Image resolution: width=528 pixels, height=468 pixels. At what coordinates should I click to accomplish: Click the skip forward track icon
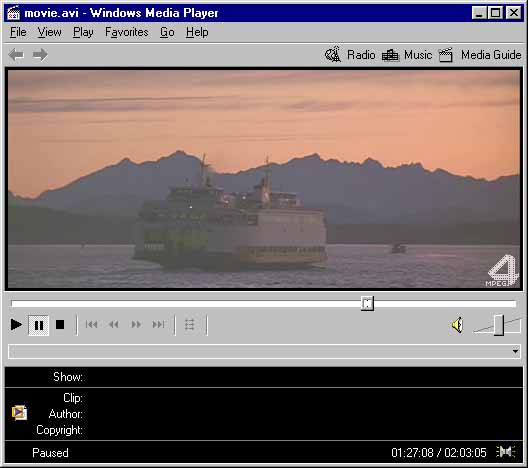coord(158,325)
